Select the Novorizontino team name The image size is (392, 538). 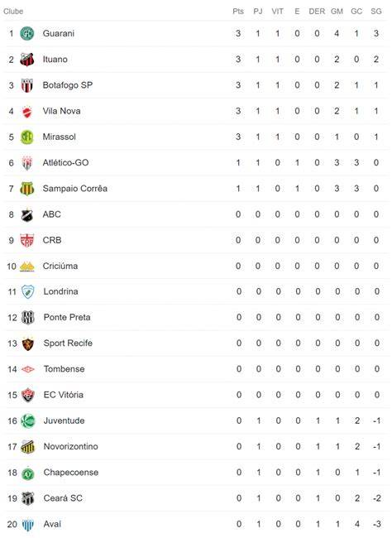point(70,446)
